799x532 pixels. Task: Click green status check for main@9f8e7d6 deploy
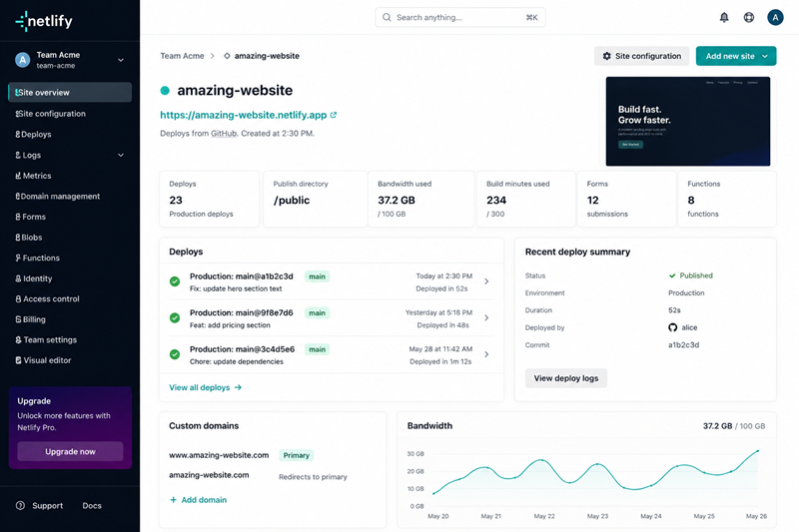[x=175, y=318]
